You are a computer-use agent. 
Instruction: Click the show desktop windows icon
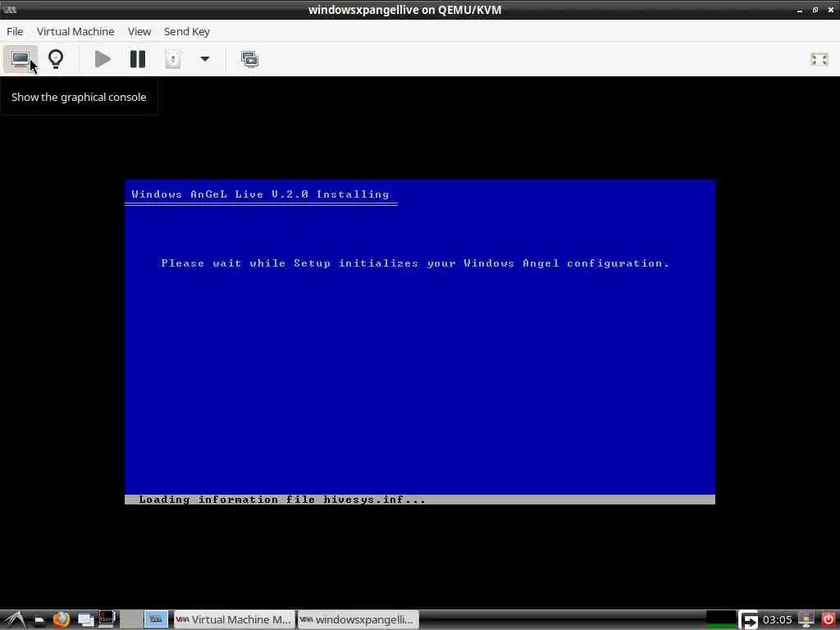(x=85, y=620)
